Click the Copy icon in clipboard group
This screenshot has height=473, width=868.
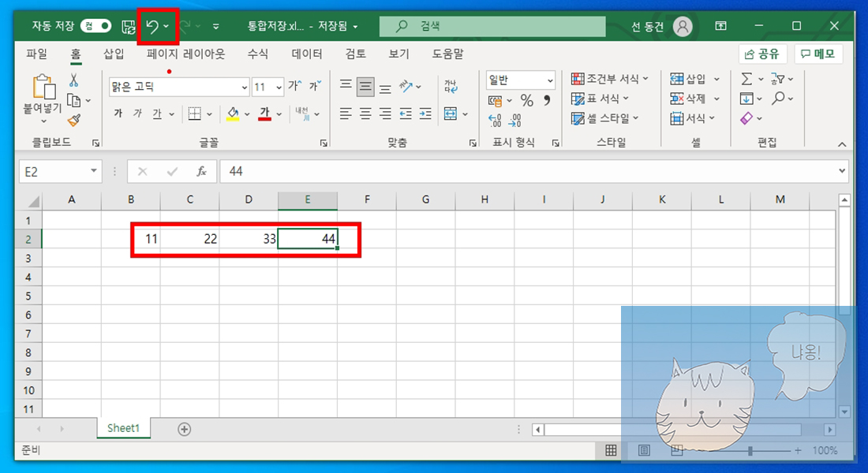click(x=73, y=101)
